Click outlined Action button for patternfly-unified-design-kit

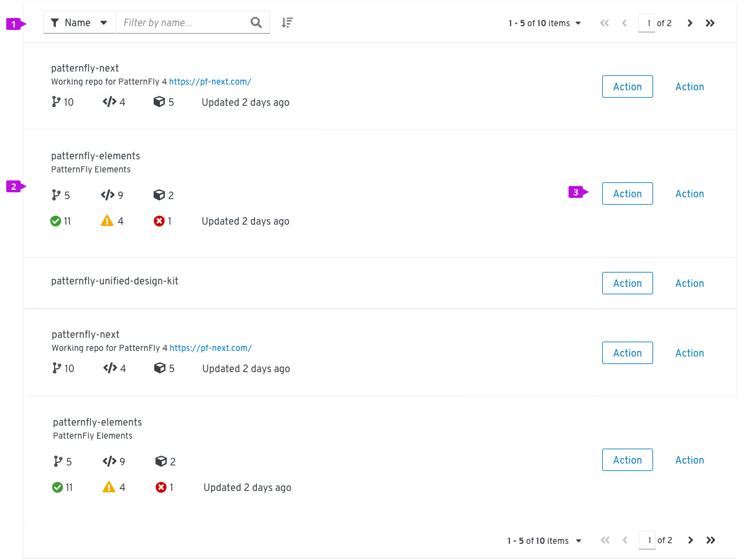click(628, 283)
